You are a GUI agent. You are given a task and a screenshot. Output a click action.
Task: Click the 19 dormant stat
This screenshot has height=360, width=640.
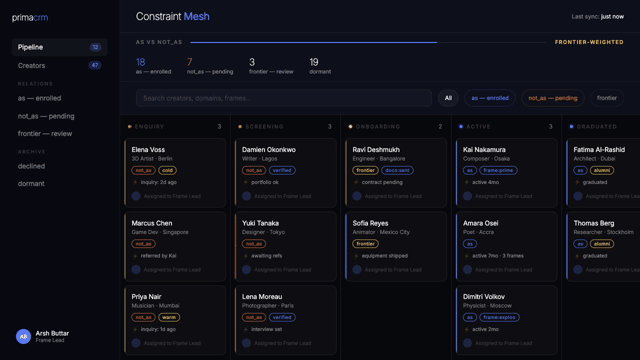pos(320,66)
